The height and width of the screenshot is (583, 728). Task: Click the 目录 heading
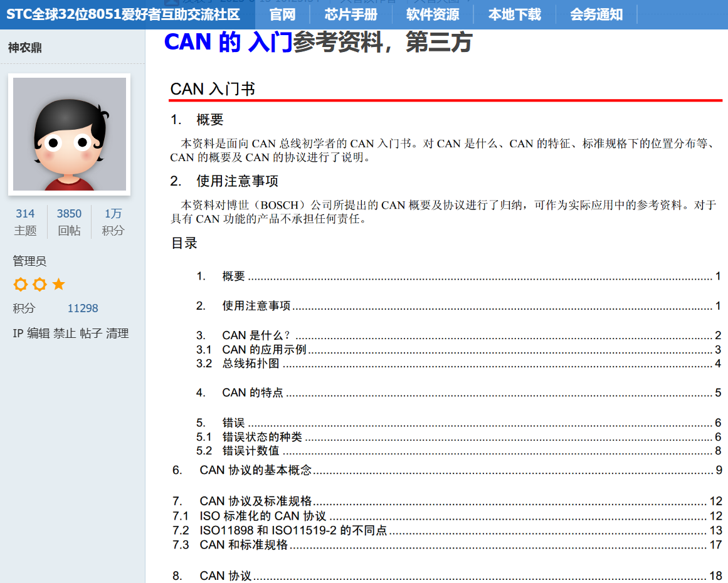point(184,243)
